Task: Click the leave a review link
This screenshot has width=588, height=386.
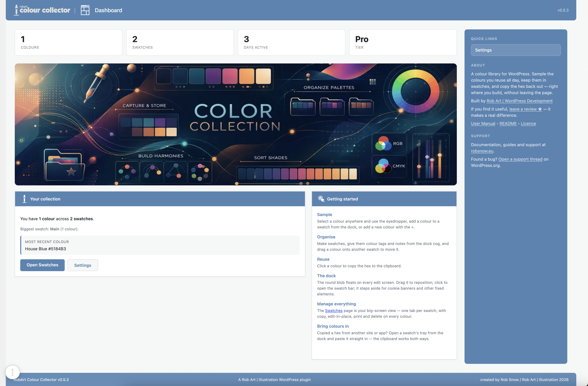Action: (526, 109)
